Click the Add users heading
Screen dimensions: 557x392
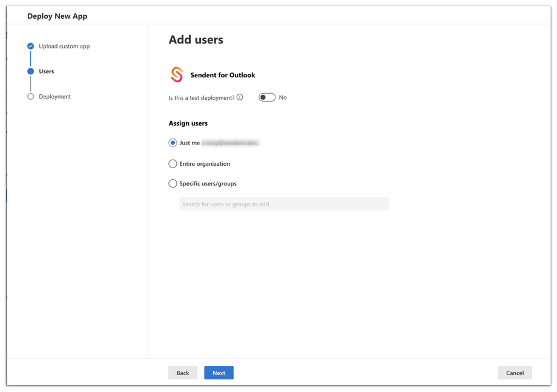(196, 40)
